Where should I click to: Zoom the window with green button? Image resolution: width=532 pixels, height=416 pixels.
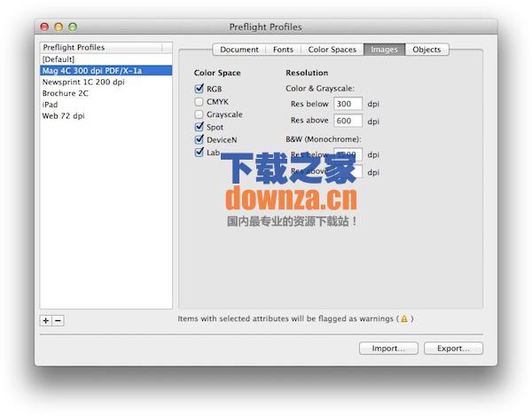pos(73,27)
